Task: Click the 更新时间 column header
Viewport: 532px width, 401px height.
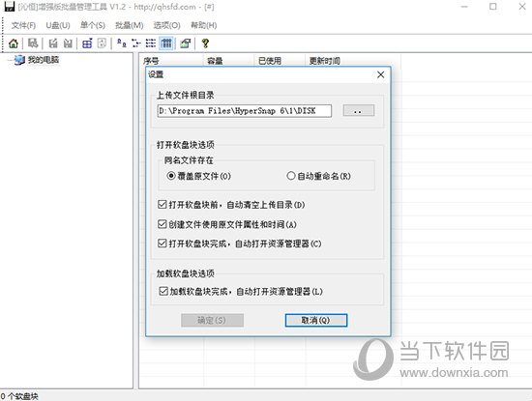Action: [353, 61]
